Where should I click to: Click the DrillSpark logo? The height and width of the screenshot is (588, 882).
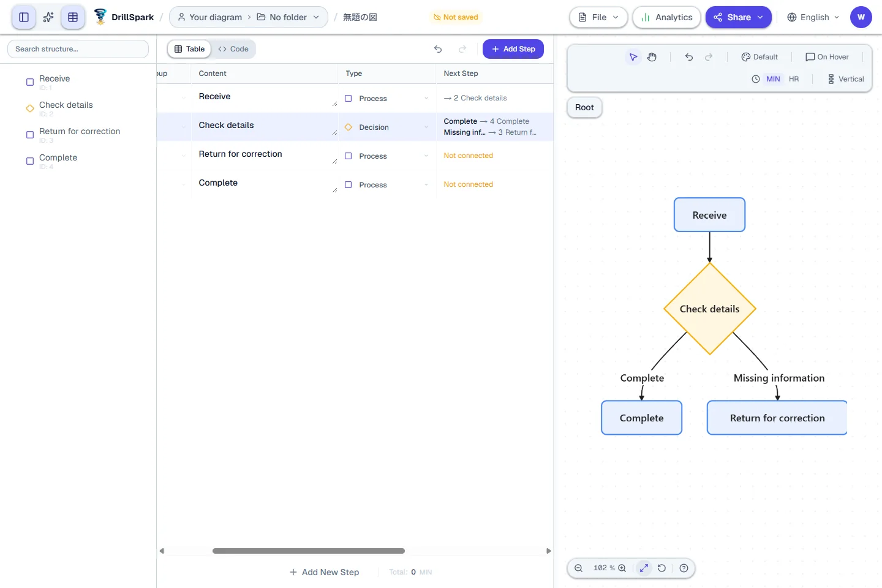pos(124,17)
